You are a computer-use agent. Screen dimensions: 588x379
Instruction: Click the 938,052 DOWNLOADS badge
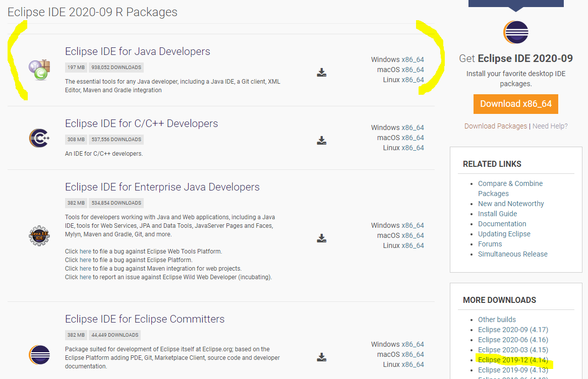[116, 68]
